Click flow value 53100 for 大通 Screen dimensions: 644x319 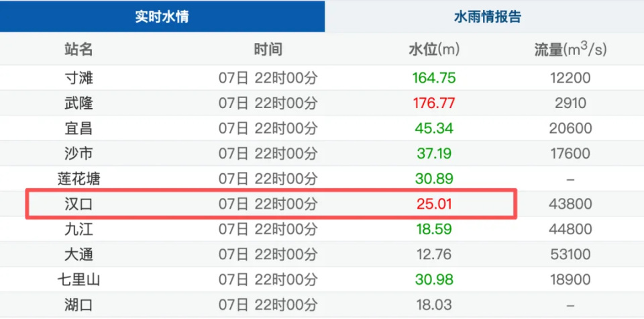click(x=570, y=255)
